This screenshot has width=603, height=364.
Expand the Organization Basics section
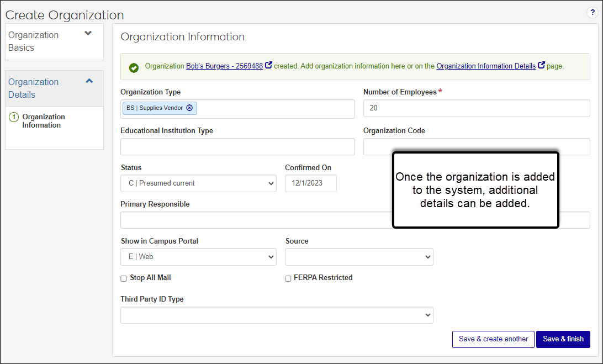click(88, 34)
